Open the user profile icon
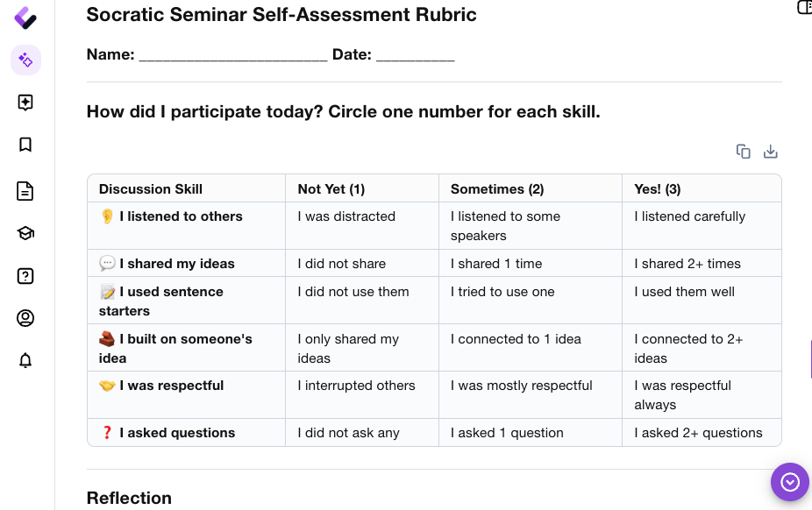This screenshot has height=510, width=812. 25,318
